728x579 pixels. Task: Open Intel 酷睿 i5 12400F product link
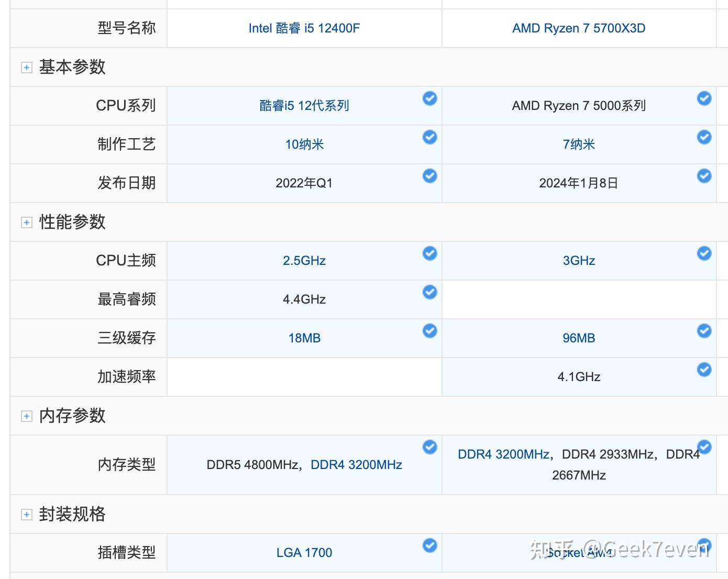pyautogui.click(x=304, y=28)
